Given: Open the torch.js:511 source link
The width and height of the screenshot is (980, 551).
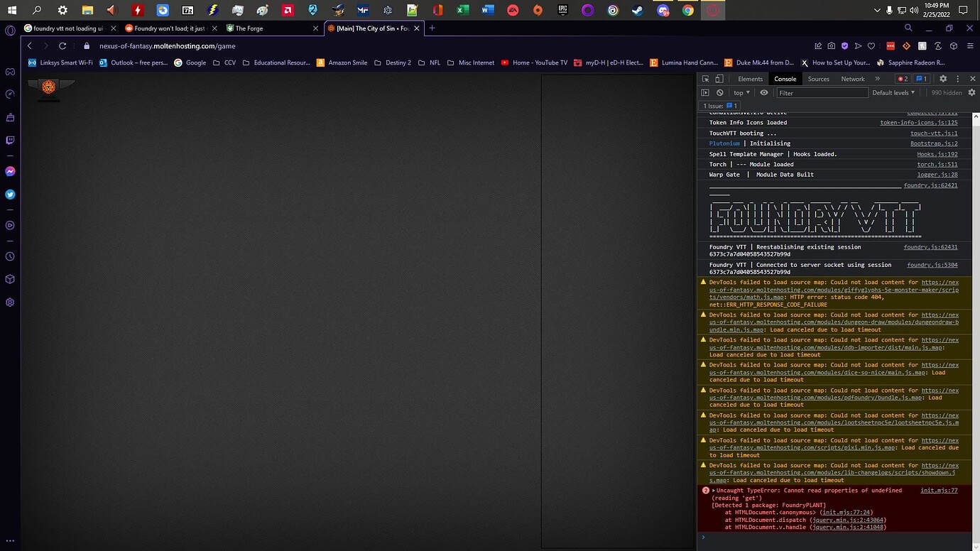Looking at the screenshot, I should tap(937, 165).
